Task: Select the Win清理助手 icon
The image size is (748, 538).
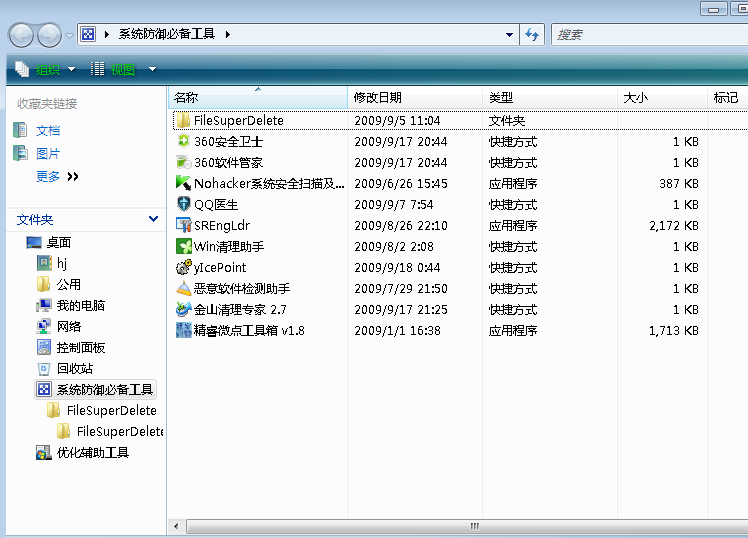Action: 183,247
